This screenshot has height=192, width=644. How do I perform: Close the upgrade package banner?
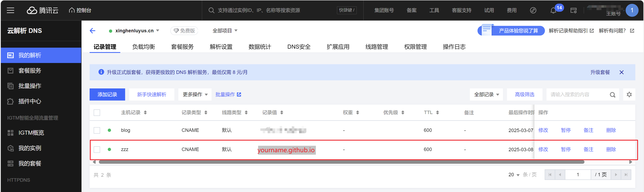(622, 72)
